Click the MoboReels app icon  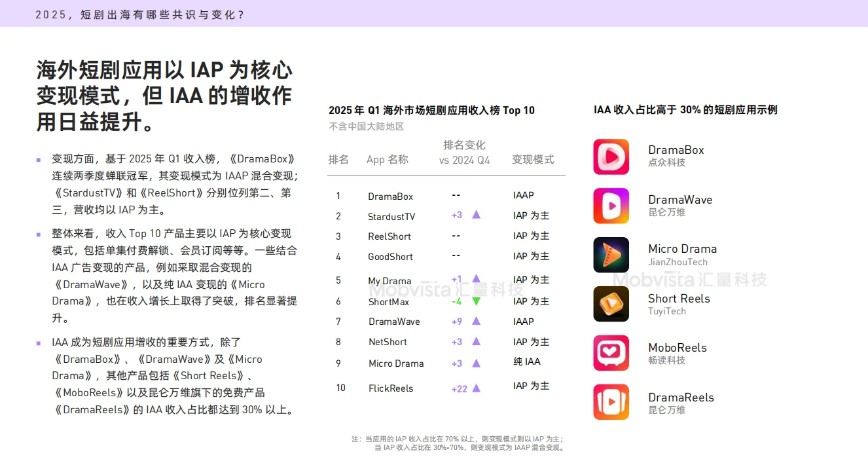coord(611,353)
